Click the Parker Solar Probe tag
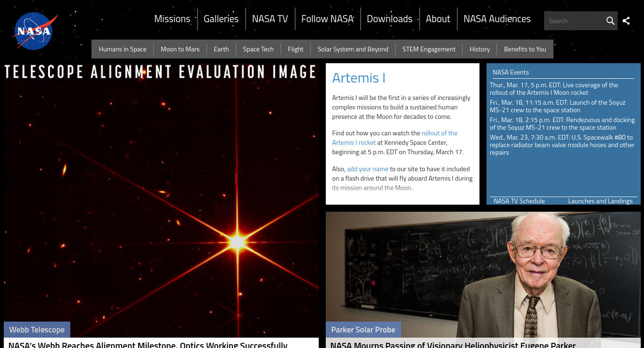The image size is (644, 348). click(363, 330)
